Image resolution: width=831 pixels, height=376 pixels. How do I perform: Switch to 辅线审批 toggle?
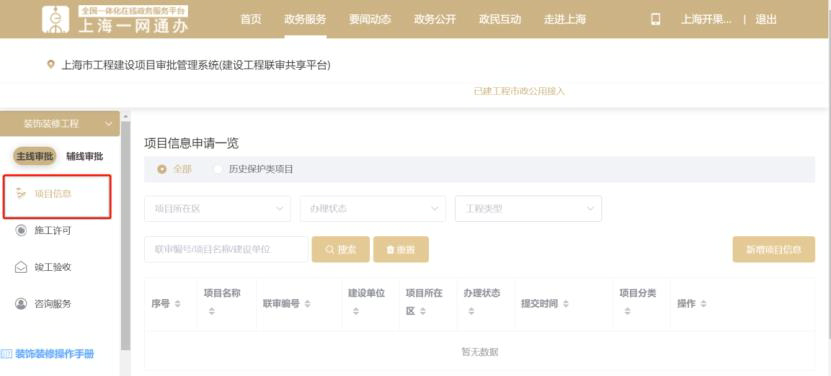pyautogui.click(x=85, y=156)
